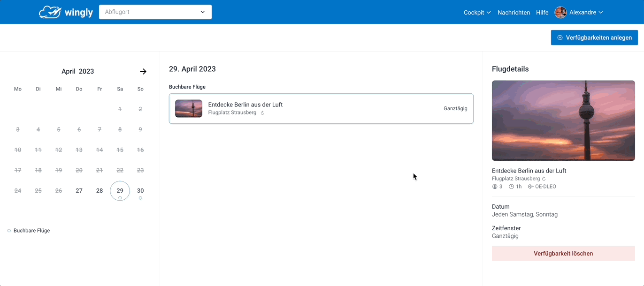The height and width of the screenshot is (286, 644).
Task: Open the Entdecke Berlin aus der Luft flight card
Action: pyautogui.click(x=321, y=108)
